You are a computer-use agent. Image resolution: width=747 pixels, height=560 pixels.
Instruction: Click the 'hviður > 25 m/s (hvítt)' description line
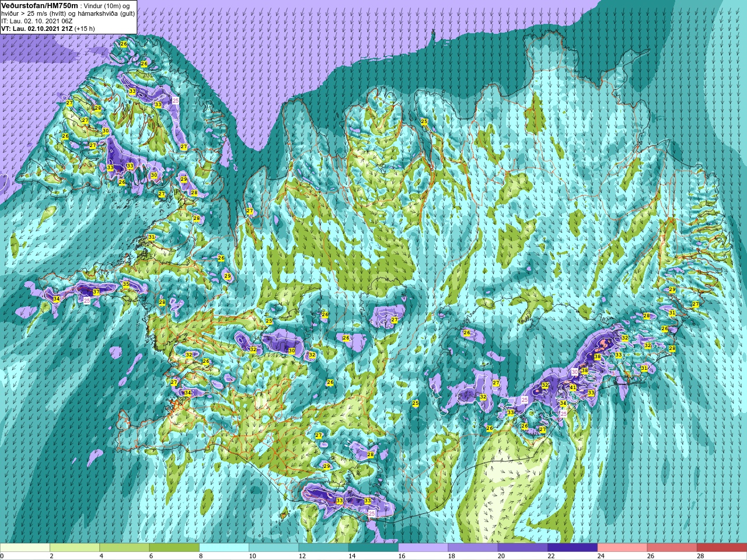pos(68,13)
